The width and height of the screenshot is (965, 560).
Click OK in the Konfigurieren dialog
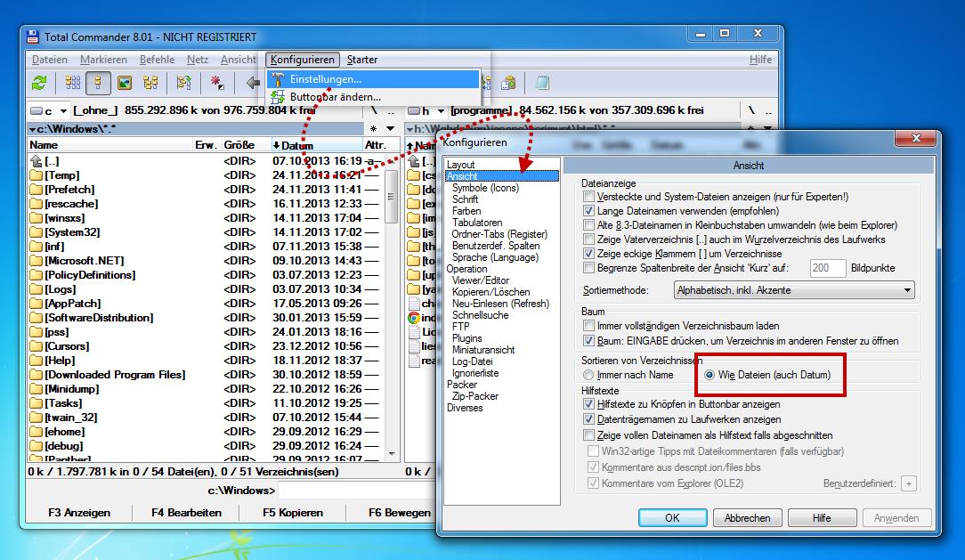[673, 518]
